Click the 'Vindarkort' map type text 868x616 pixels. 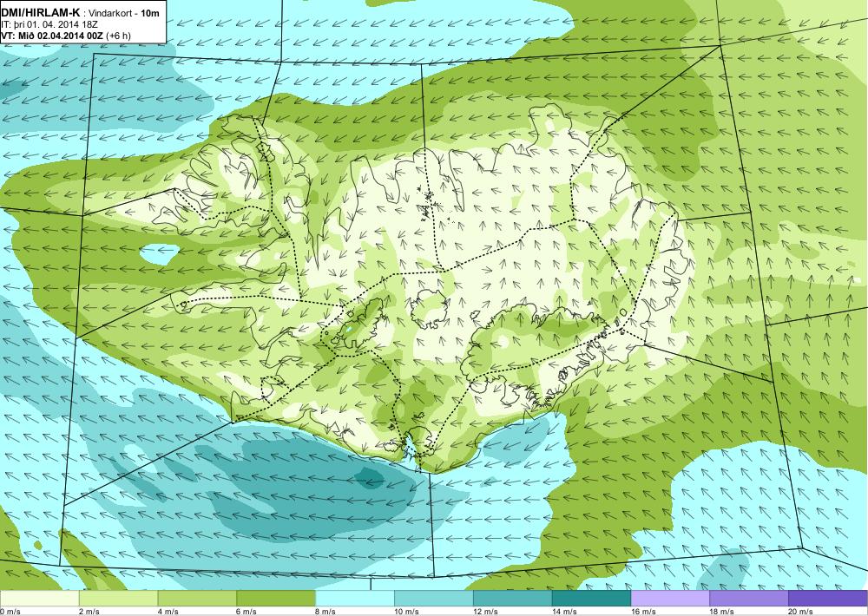pos(108,14)
